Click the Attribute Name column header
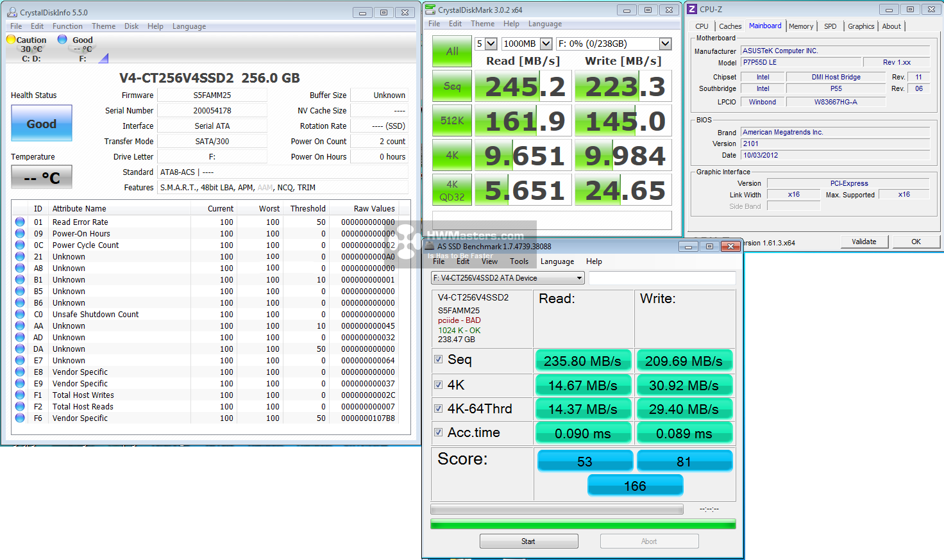Screen dimensions: 944x560 (x=119, y=208)
